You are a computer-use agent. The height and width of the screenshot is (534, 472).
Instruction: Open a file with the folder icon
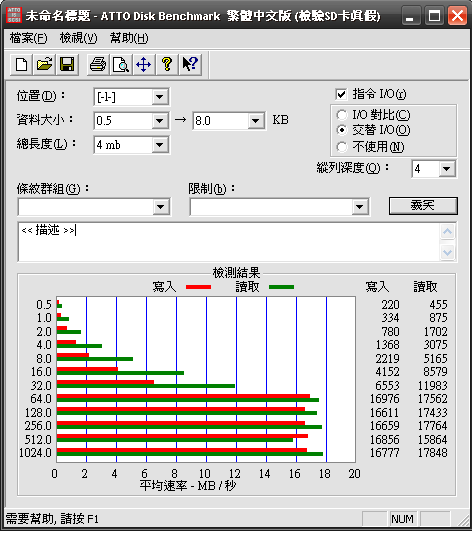44,64
